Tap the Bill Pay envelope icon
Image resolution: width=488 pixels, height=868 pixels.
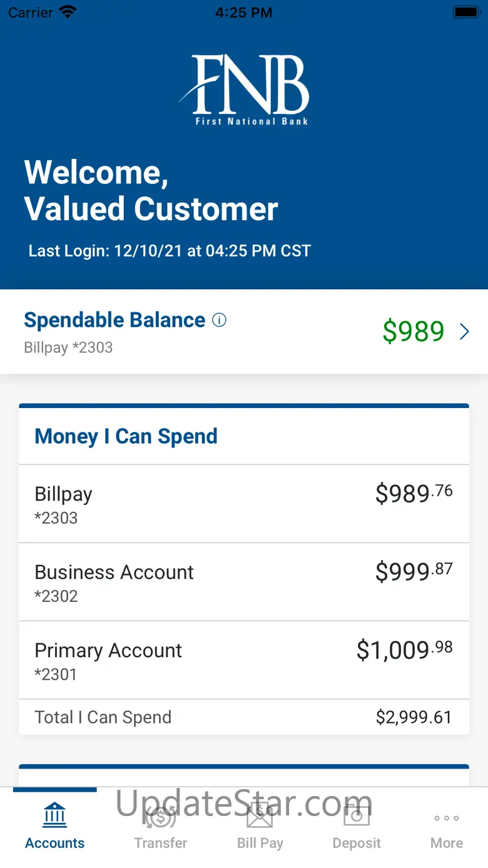coord(260,815)
